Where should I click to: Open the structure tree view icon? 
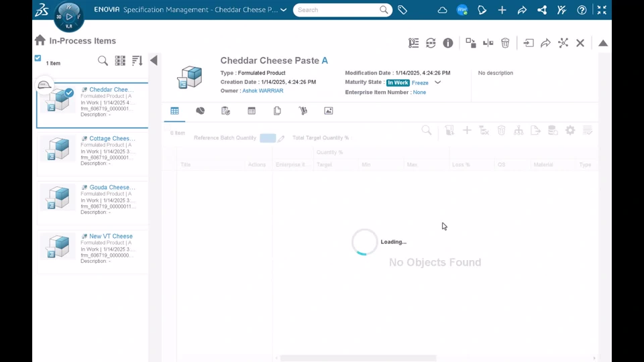pyautogui.click(x=414, y=43)
